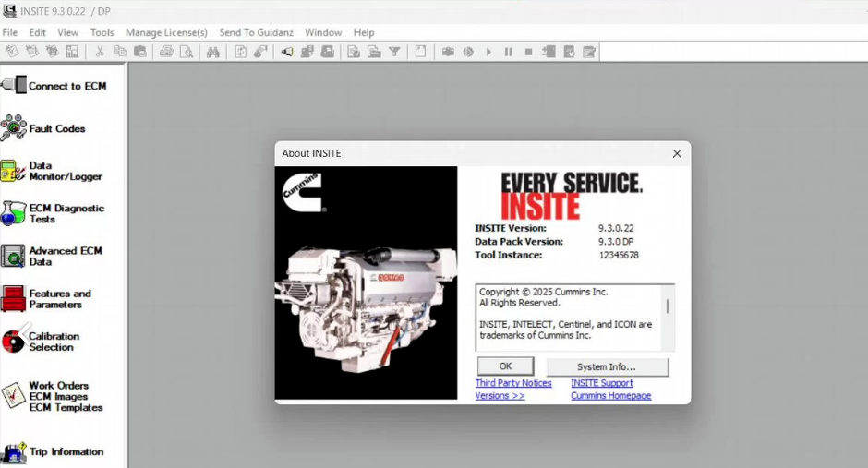The height and width of the screenshot is (468, 868).
Task: Open the Manage License(s) menu
Action: 166,32
